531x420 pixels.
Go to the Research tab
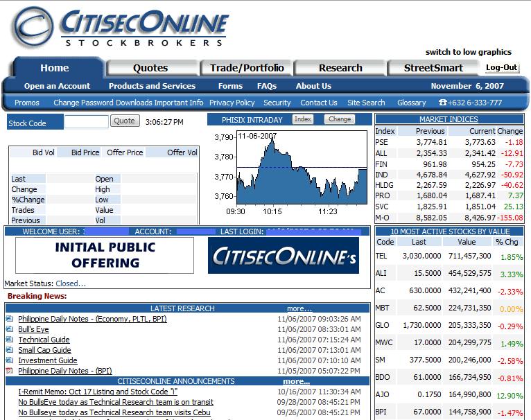click(x=340, y=68)
